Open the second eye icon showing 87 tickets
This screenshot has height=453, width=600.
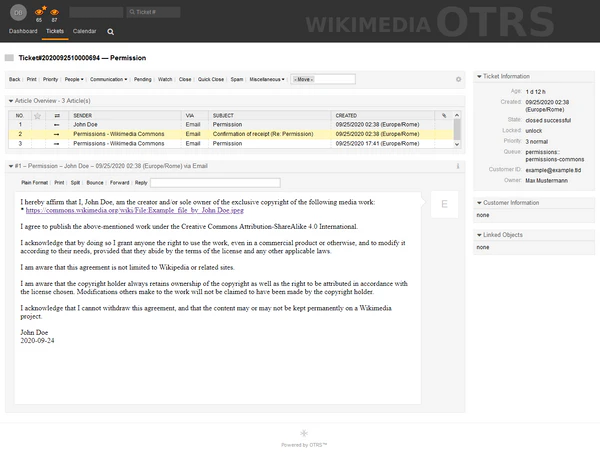coord(55,11)
